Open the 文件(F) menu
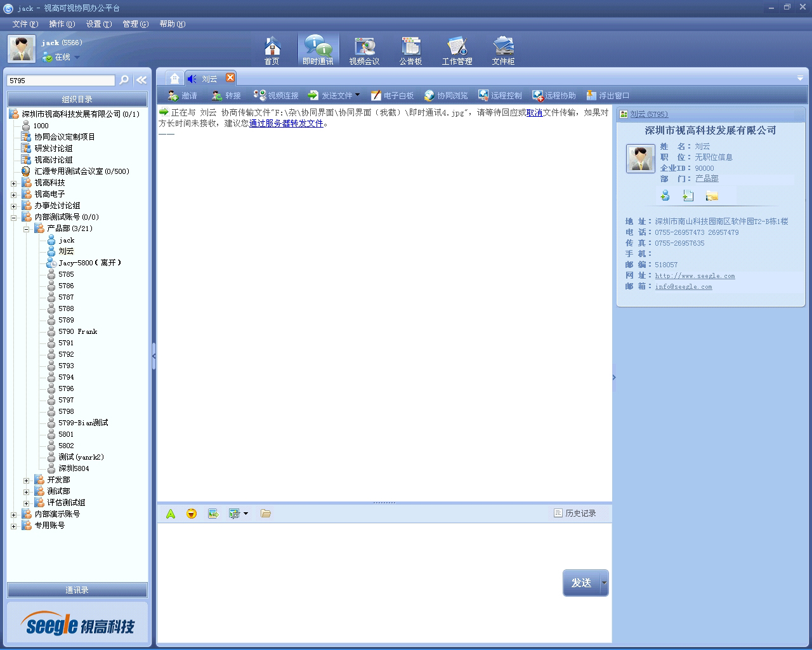 pyautogui.click(x=25, y=24)
